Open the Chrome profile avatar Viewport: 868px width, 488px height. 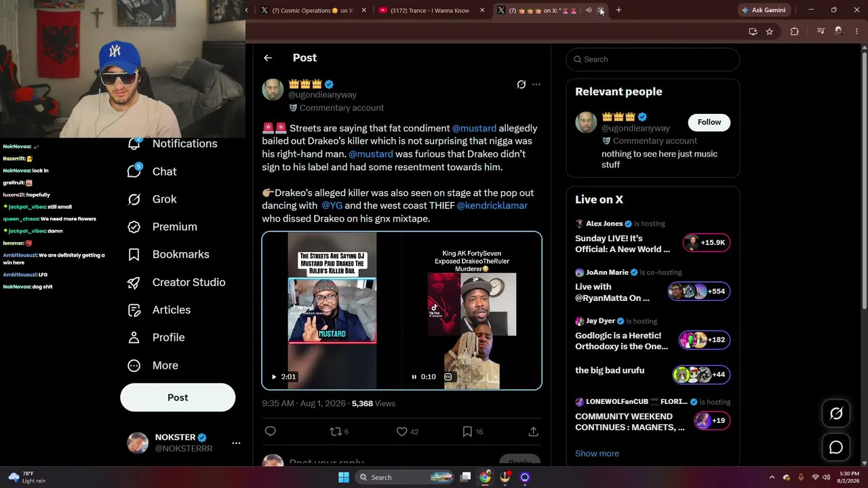pyautogui.click(x=838, y=31)
